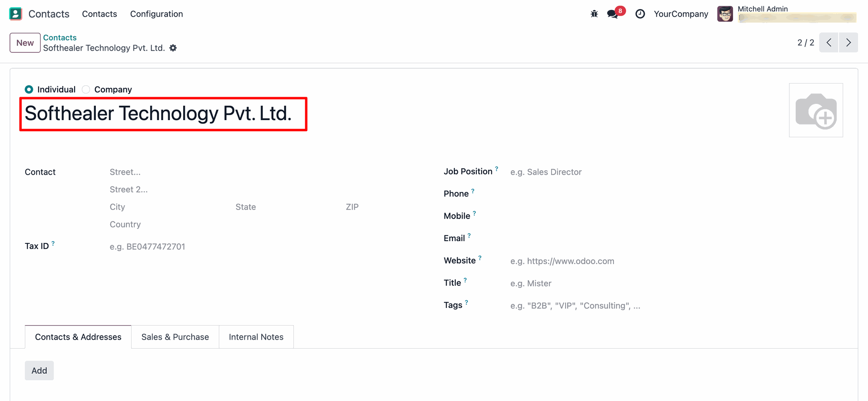Click the Add contact button

pyautogui.click(x=39, y=370)
